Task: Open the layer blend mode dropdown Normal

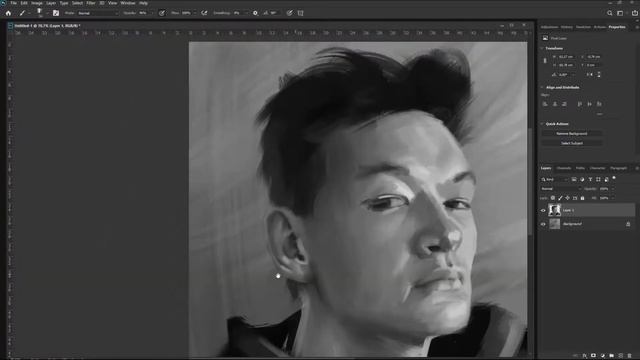Action: point(561,189)
